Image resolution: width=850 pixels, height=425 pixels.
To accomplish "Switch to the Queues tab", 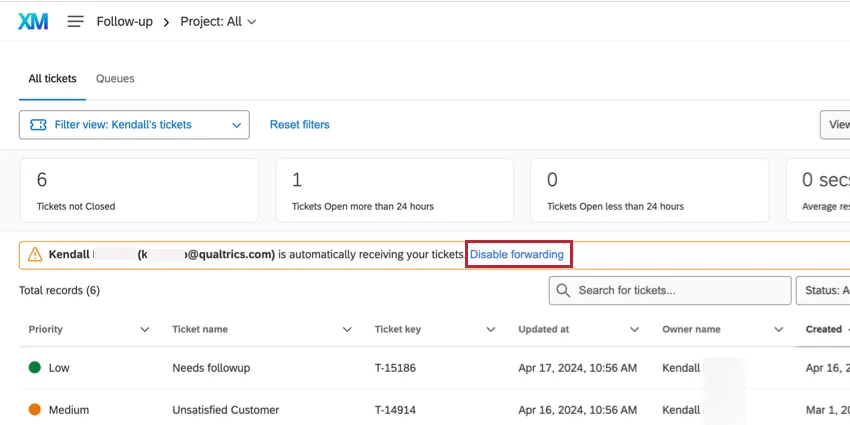I will 115,79.
